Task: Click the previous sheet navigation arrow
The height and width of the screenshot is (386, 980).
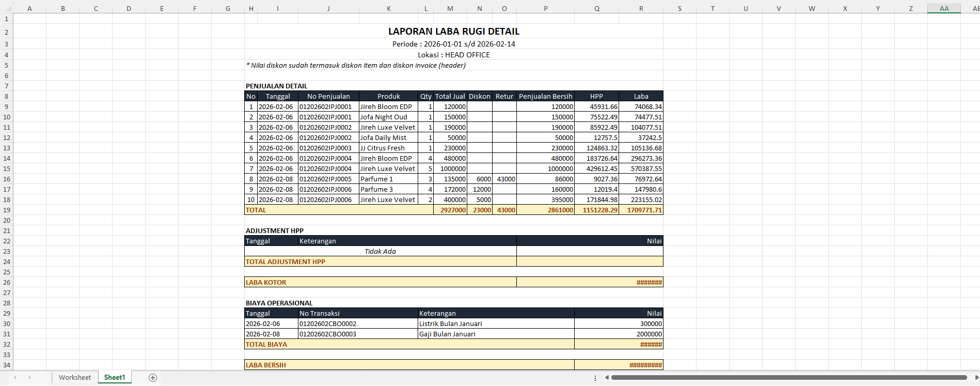Action: coord(15,378)
